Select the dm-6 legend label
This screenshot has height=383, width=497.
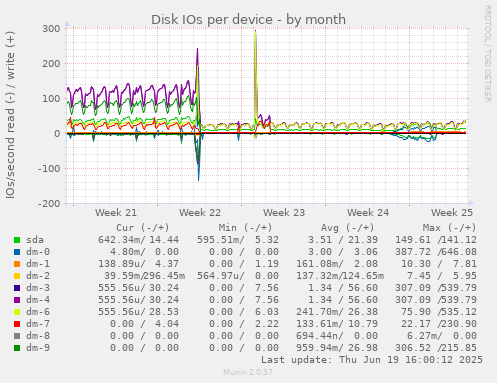click(38, 312)
